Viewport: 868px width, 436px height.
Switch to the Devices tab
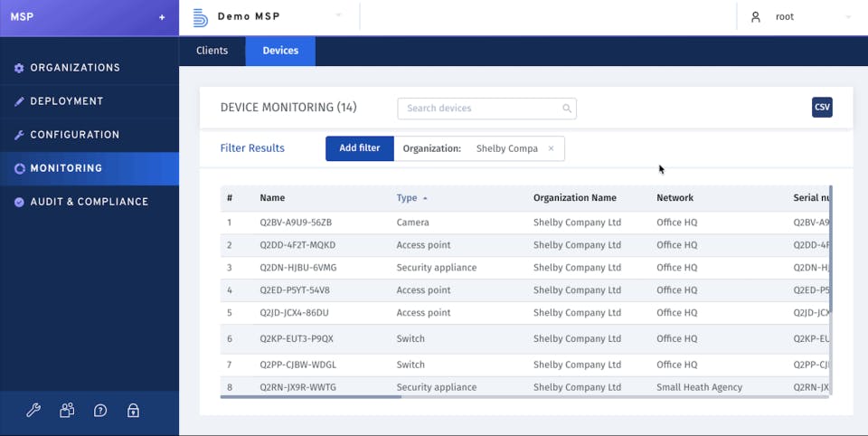[x=280, y=51]
